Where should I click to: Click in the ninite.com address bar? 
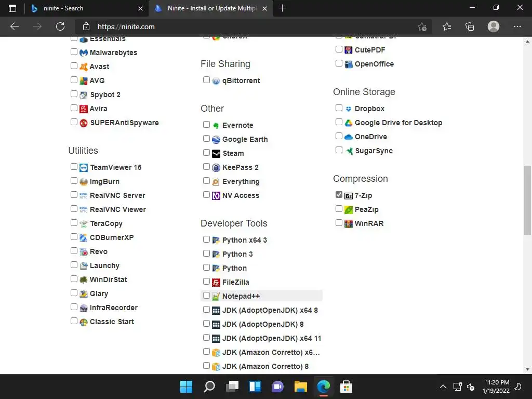pyautogui.click(x=253, y=26)
